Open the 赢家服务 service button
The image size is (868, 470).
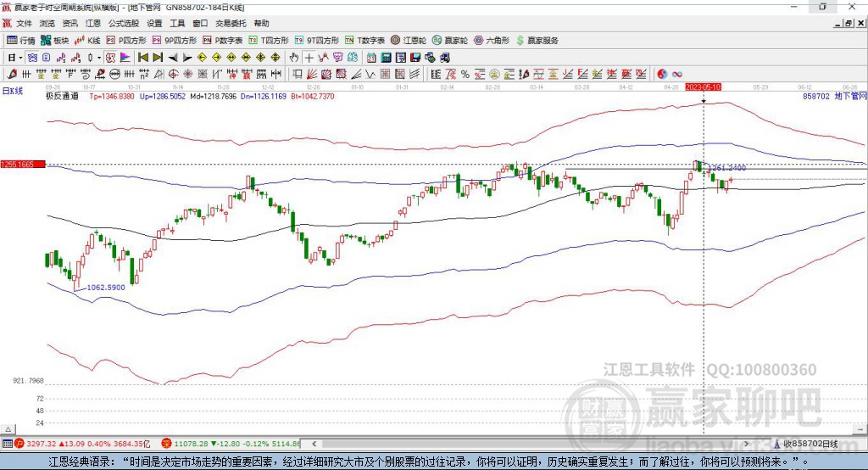coord(537,41)
